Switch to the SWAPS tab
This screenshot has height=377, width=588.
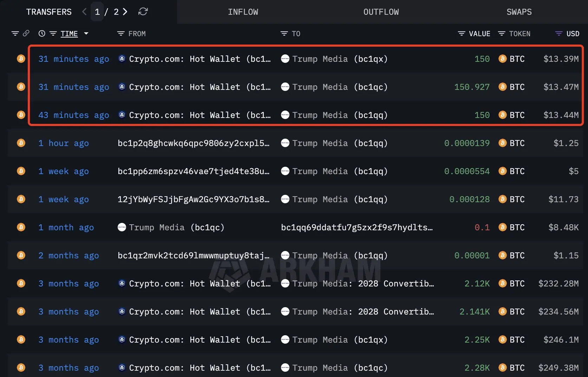[x=519, y=12]
